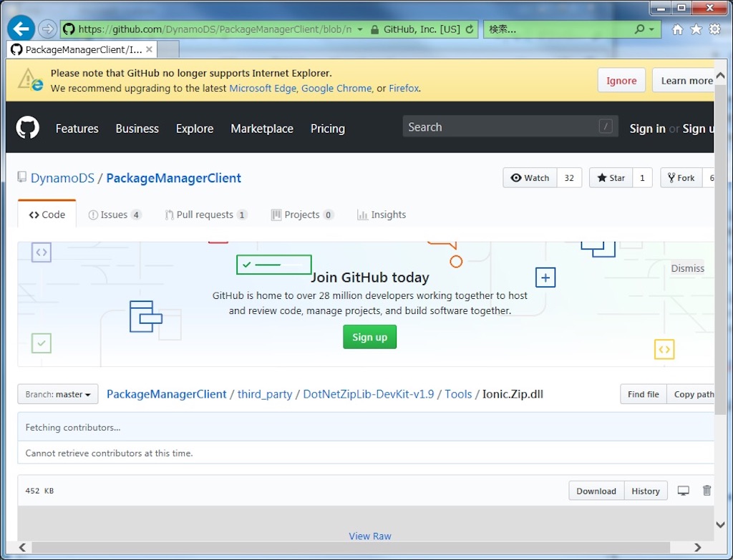Follow the Firefox link
This screenshot has height=560, width=733.
[x=404, y=88]
